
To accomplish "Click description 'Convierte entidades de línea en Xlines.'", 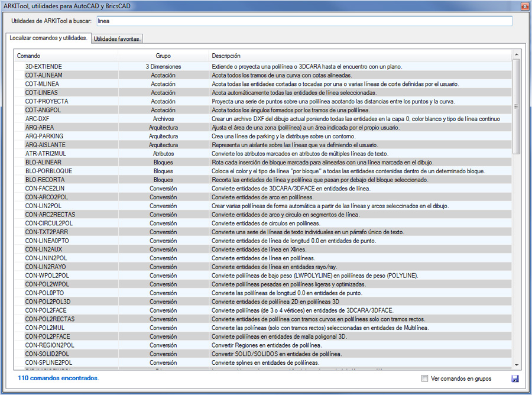I will click(x=259, y=250).
